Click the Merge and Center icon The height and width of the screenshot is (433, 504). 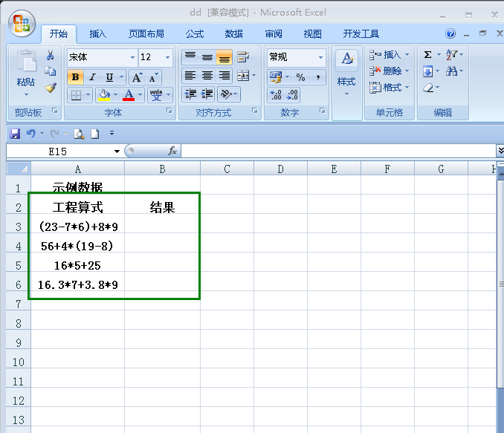point(242,76)
